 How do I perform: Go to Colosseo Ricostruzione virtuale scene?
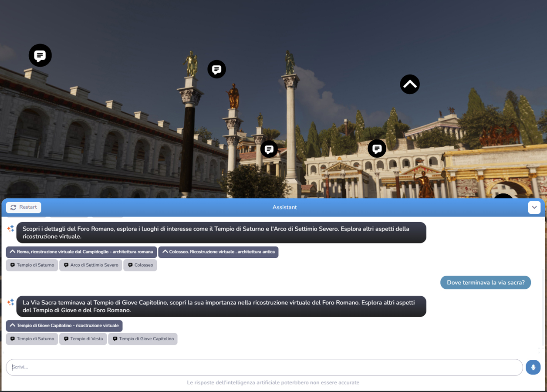(x=218, y=252)
